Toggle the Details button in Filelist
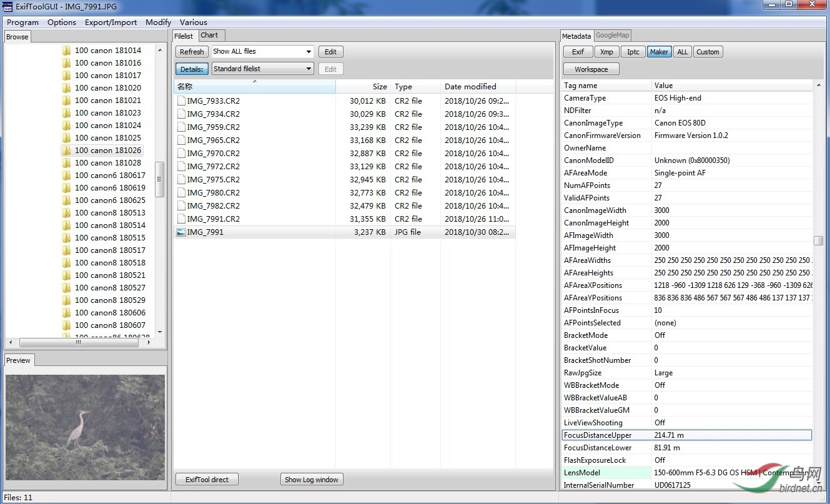The height and width of the screenshot is (504, 830). click(192, 69)
